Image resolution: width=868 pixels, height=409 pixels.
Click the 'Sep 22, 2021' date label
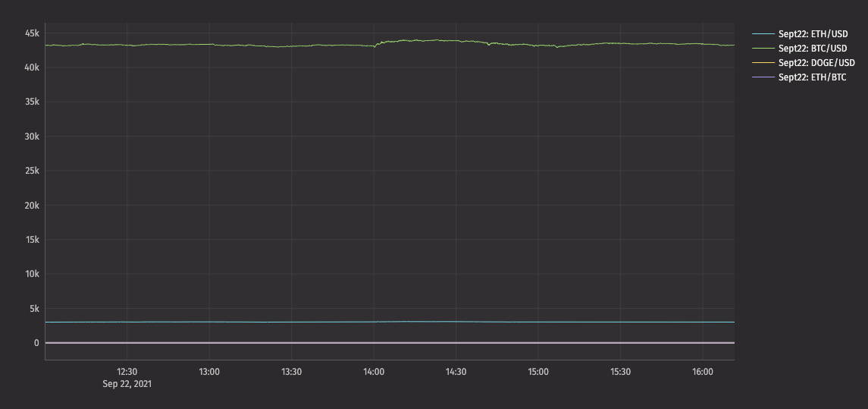click(x=127, y=384)
